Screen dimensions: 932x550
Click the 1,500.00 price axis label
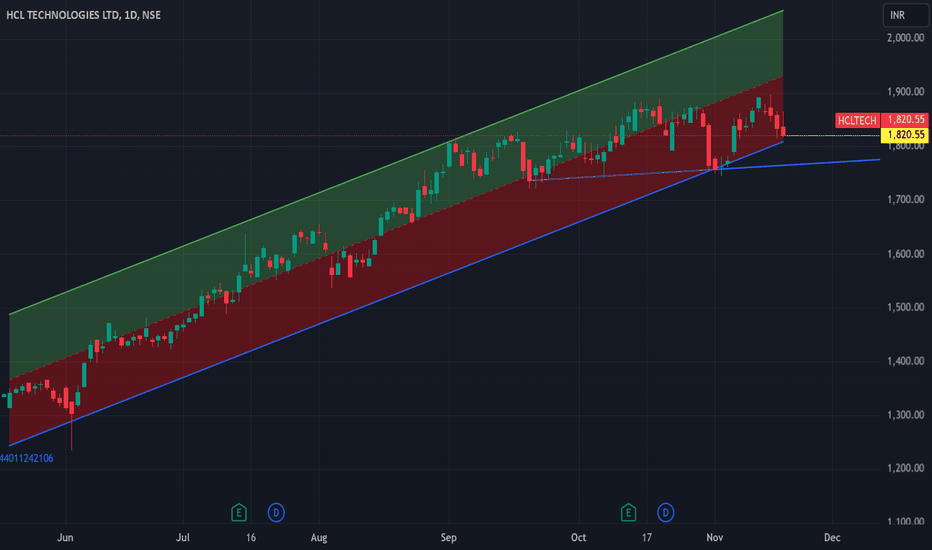pyautogui.click(x=905, y=307)
